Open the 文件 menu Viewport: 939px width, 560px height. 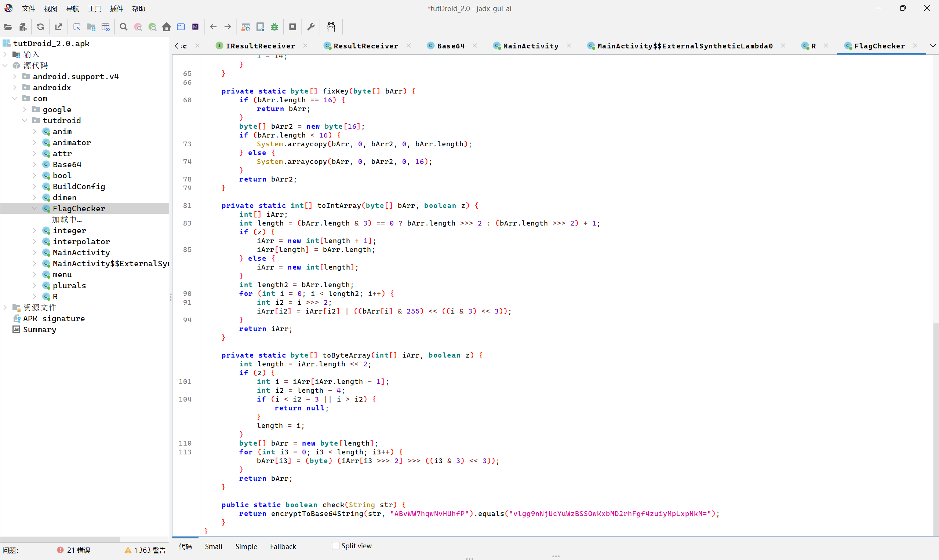[x=28, y=8]
